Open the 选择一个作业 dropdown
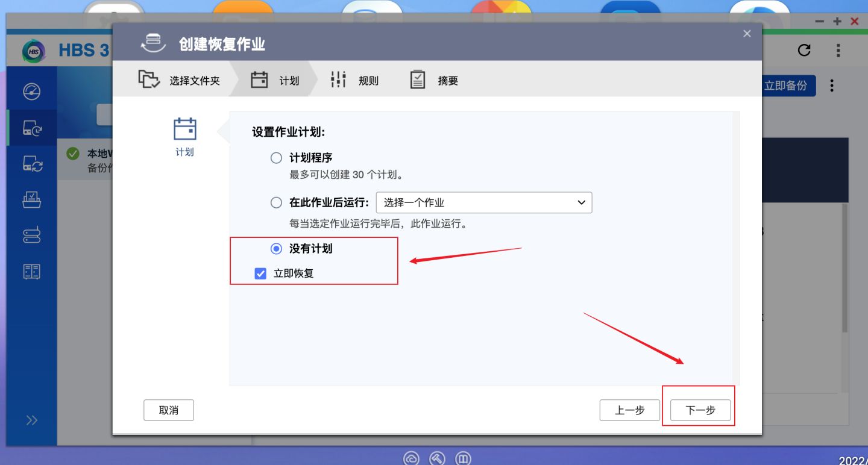Image resolution: width=868 pixels, height=465 pixels. click(x=484, y=202)
